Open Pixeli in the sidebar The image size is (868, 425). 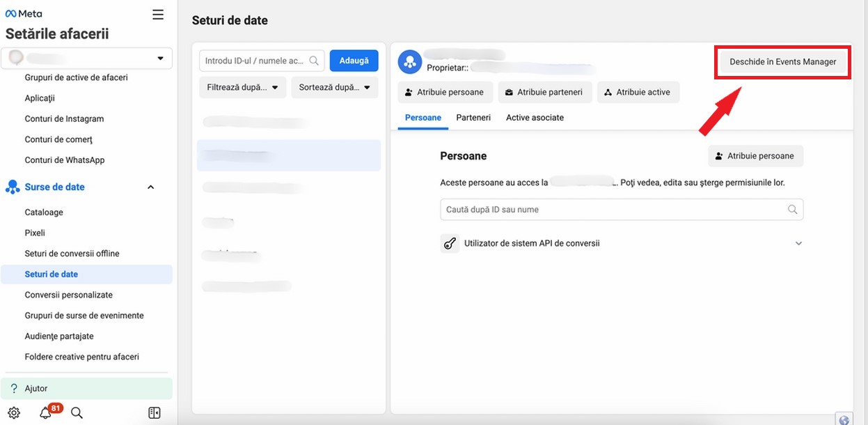click(35, 233)
